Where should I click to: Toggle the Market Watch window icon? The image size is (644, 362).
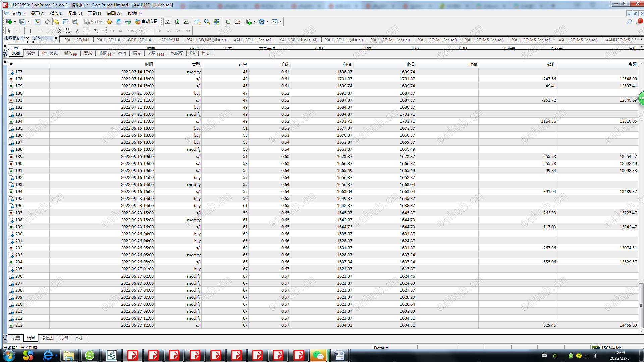(x=38, y=22)
